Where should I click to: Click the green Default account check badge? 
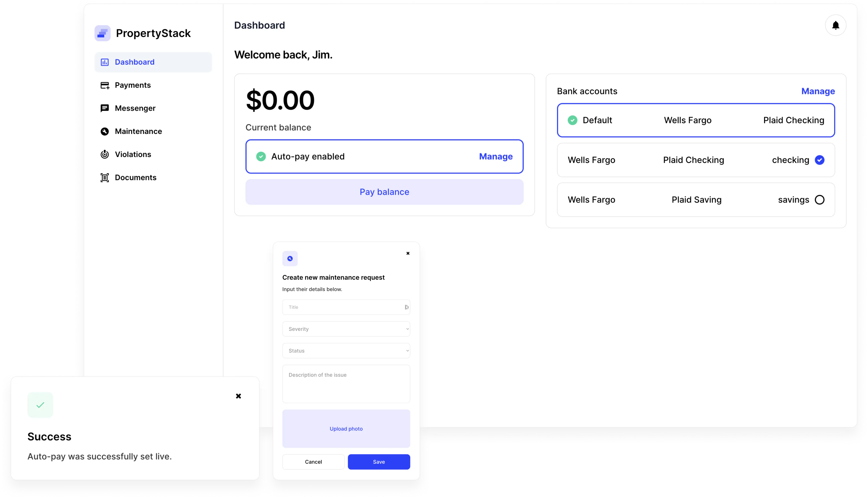coord(572,120)
